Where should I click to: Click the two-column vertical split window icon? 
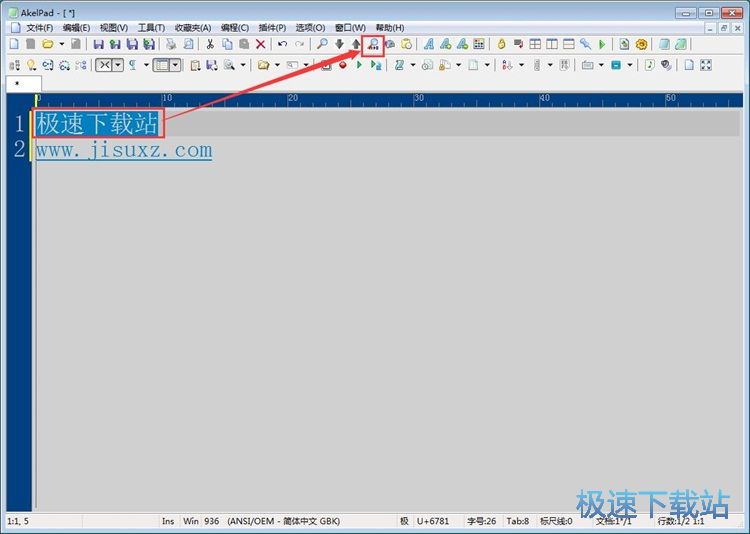(x=552, y=44)
